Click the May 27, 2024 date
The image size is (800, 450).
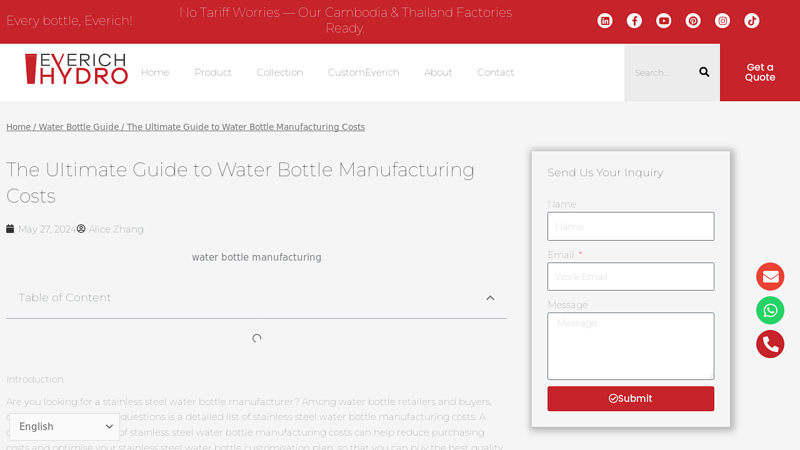[47, 229]
